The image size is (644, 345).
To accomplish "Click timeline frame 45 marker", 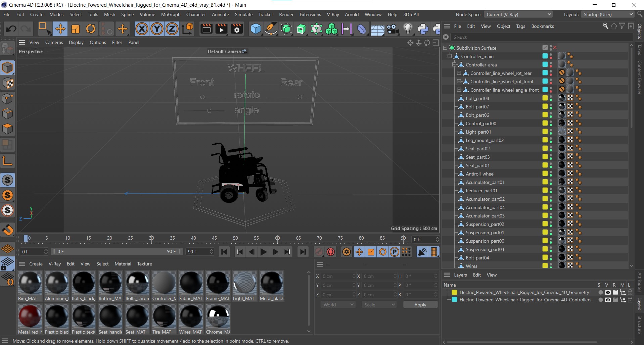I will 214,238.
